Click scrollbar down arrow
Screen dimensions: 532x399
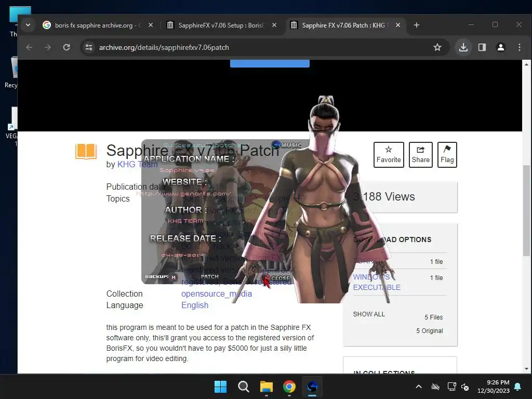(526, 369)
